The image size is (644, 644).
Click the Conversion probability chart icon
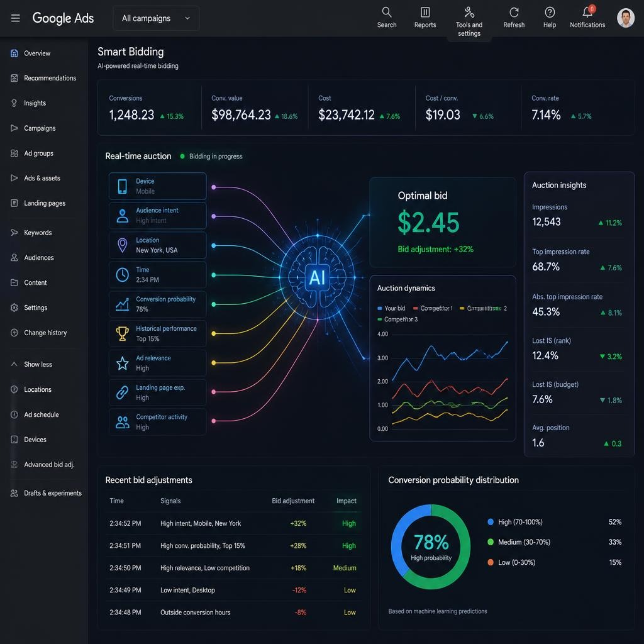pyautogui.click(x=123, y=304)
